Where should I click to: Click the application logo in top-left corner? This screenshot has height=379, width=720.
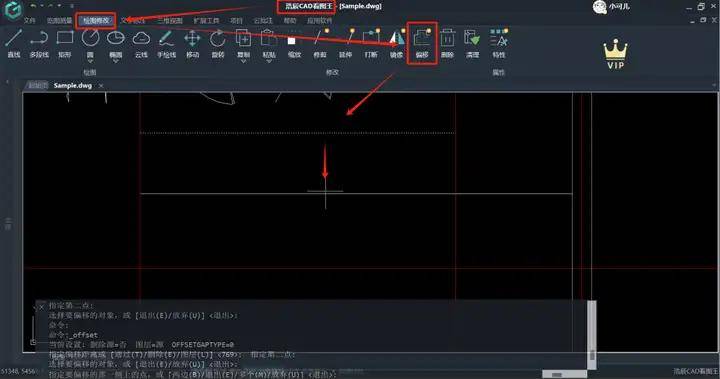tap(13, 9)
